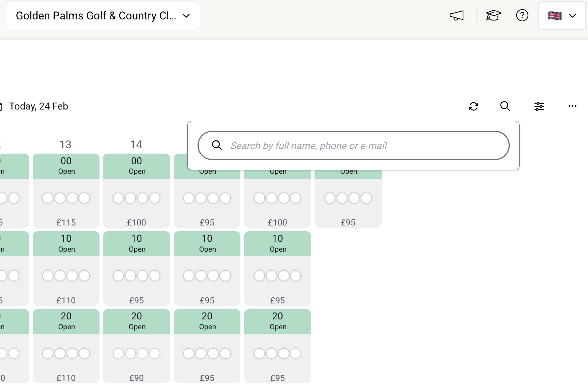This screenshot has width=588, height=384.
Task: Select first player slot in 13:00 £115 tee time
Action: tap(48, 198)
